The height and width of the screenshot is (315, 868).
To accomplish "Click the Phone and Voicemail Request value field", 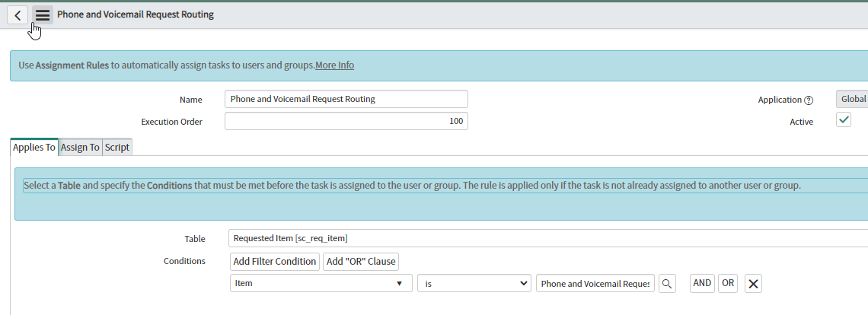I will [x=595, y=284].
